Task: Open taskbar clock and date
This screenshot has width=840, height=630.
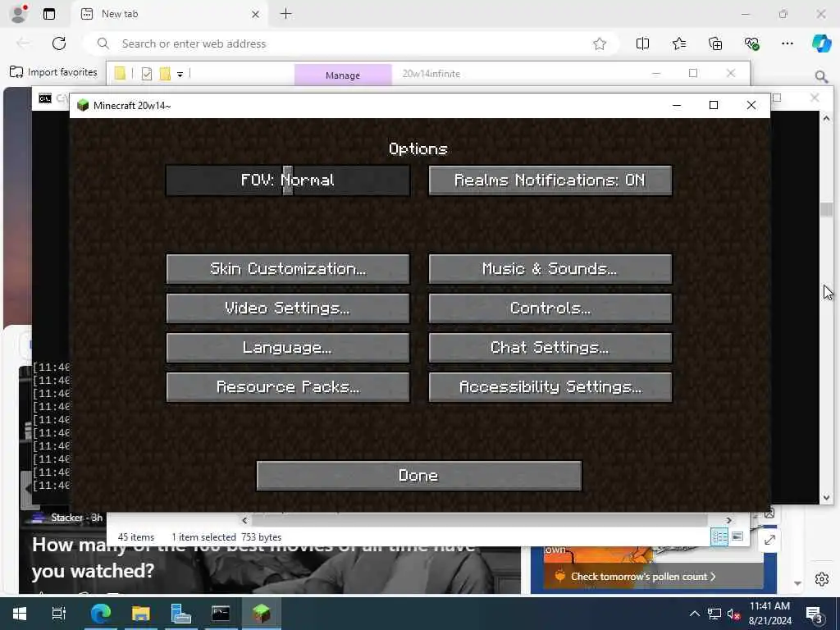Action: pos(769,614)
